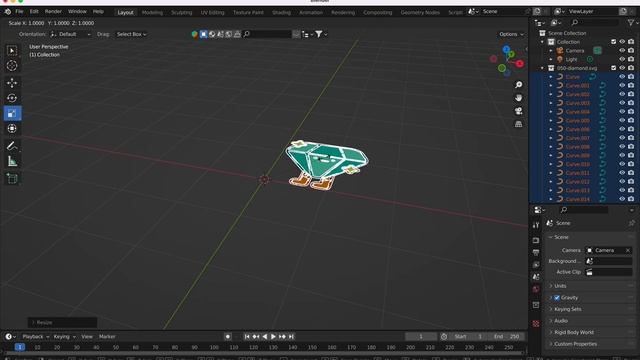
Task: Click the active Scale tool
Action: [x=12, y=113]
